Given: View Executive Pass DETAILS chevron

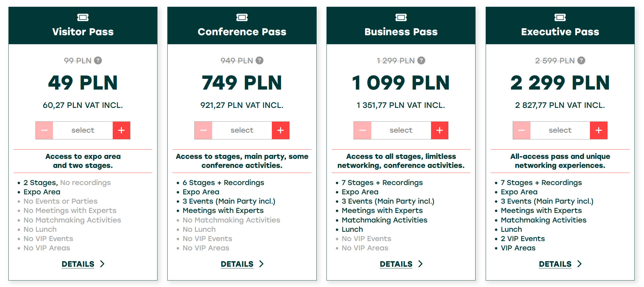Looking at the screenshot, I should (579, 264).
